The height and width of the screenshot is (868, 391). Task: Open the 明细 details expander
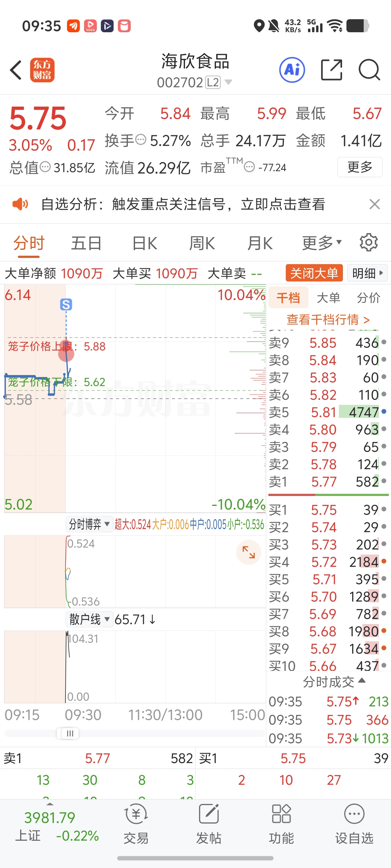click(367, 273)
